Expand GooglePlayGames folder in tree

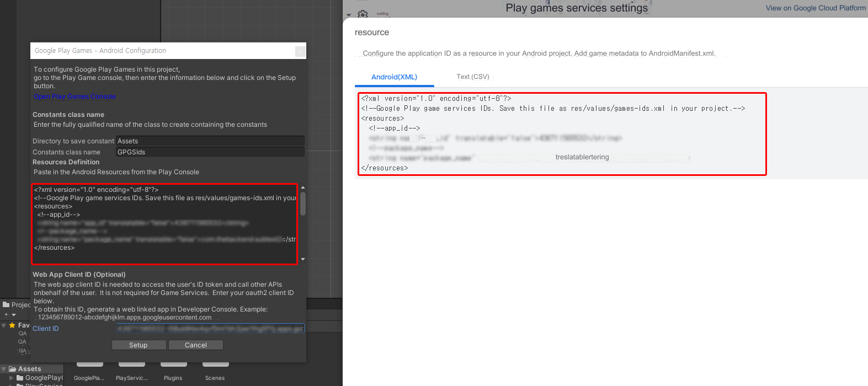click(12, 378)
